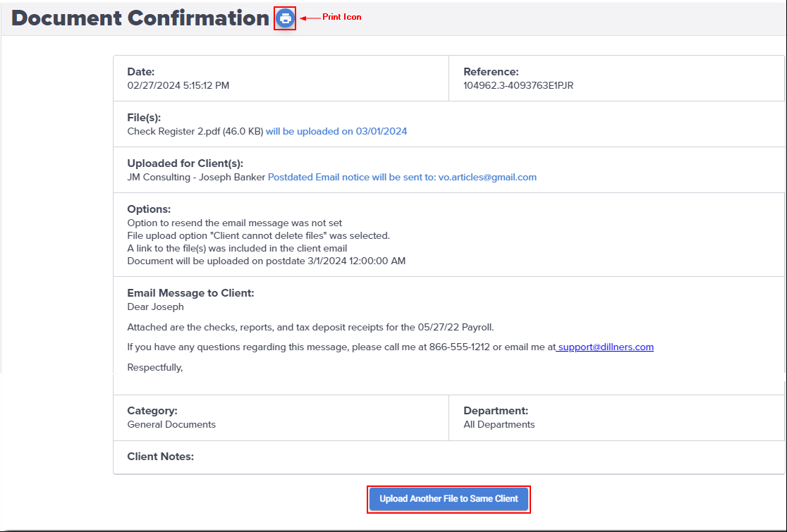The width and height of the screenshot is (787, 532).
Task: Click the print icon beside Document Confirmation
Action: [x=285, y=18]
